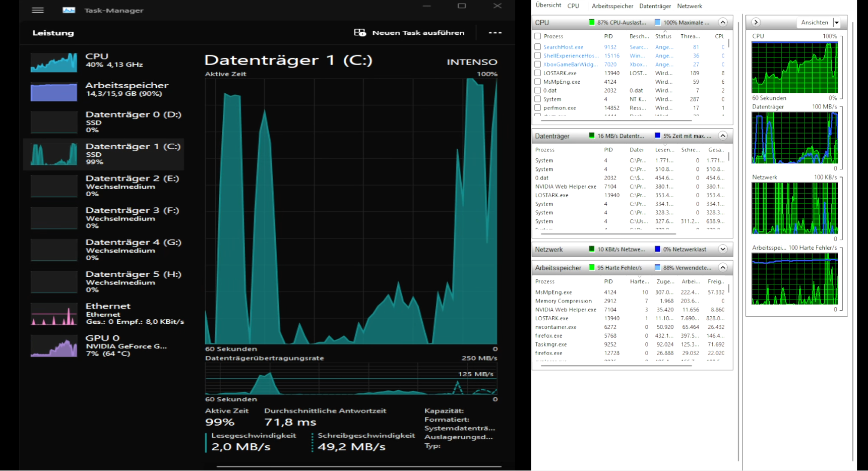Select the nvcontainer.exe row in Arbeitsspeicher list

point(630,327)
